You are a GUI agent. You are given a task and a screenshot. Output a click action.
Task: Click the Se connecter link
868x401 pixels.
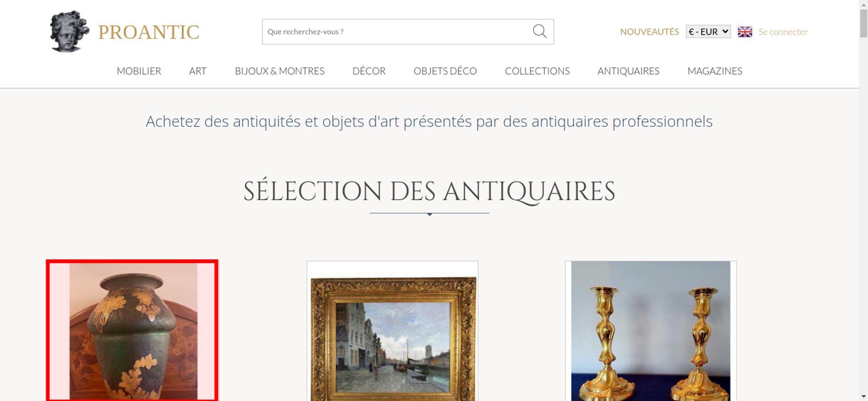pyautogui.click(x=783, y=32)
